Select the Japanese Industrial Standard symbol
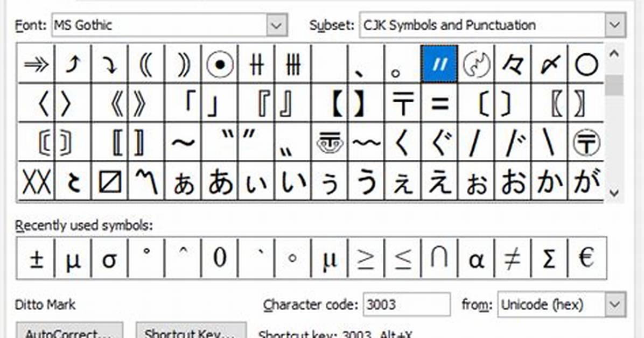644x338 pixels. tap(476, 65)
